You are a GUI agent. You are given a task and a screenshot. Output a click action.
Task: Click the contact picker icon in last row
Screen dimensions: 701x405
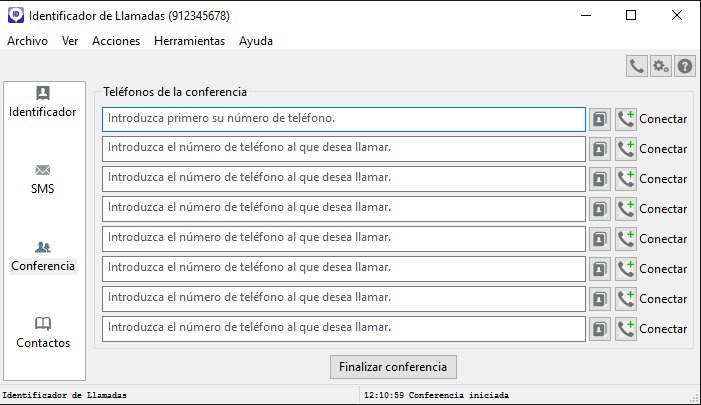[x=599, y=329]
